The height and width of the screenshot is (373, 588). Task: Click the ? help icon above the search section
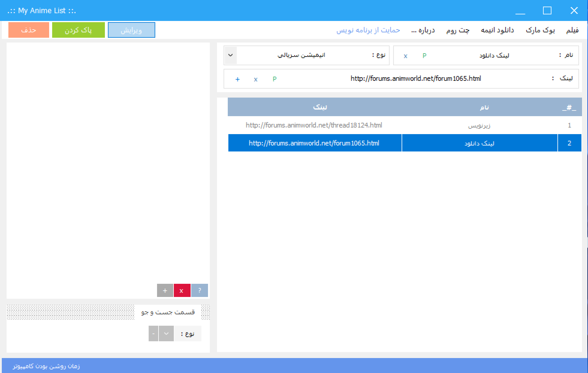pos(199,290)
